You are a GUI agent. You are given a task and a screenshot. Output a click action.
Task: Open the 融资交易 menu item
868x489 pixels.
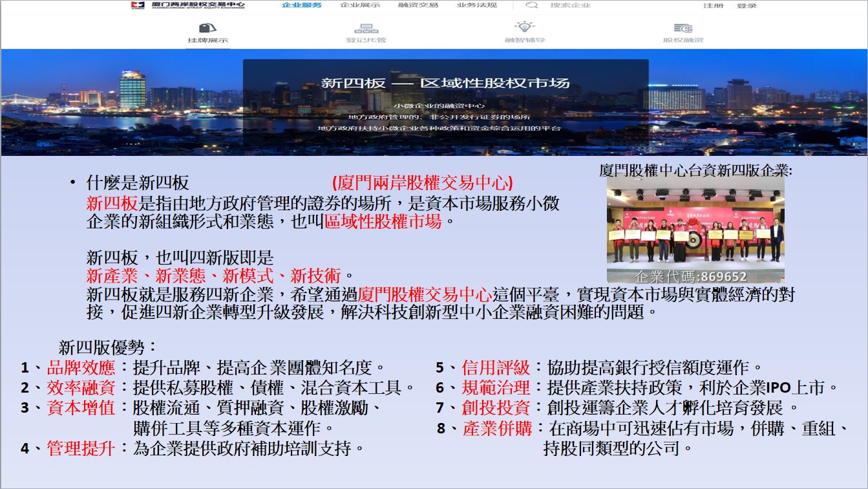click(x=418, y=6)
